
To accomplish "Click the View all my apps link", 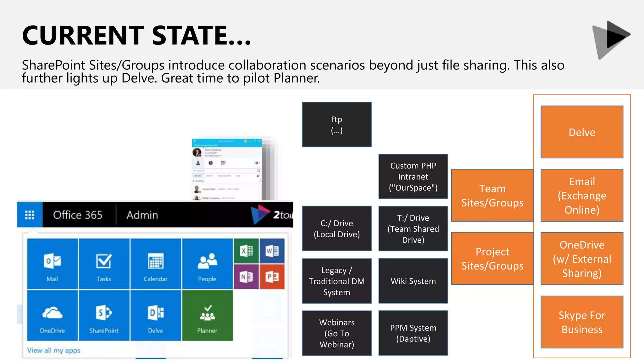I will pyautogui.click(x=54, y=350).
